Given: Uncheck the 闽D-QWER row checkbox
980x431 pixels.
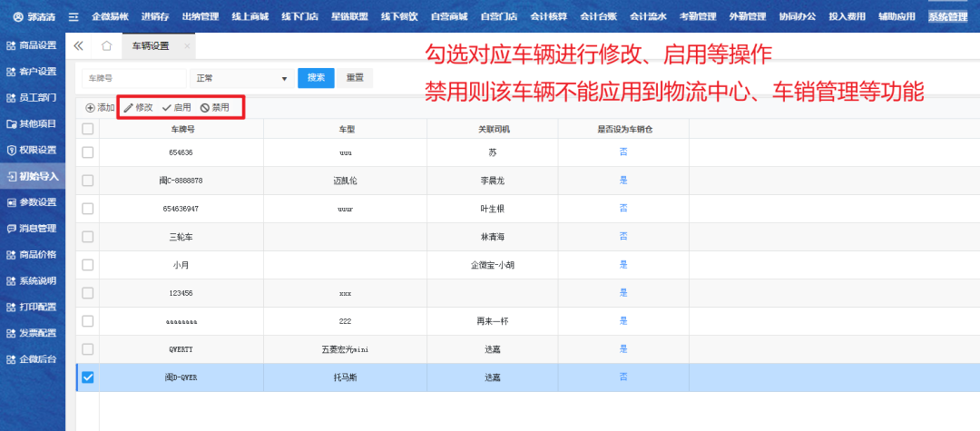Looking at the screenshot, I should click(88, 377).
